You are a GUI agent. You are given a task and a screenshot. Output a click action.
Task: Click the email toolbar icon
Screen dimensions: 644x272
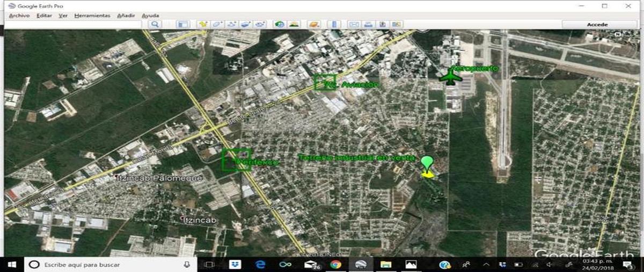(354, 24)
